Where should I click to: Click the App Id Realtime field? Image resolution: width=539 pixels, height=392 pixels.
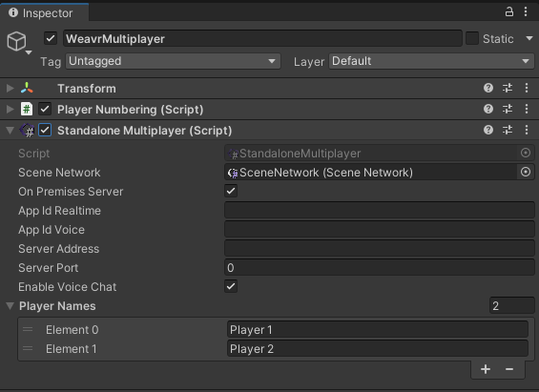tap(380, 210)
